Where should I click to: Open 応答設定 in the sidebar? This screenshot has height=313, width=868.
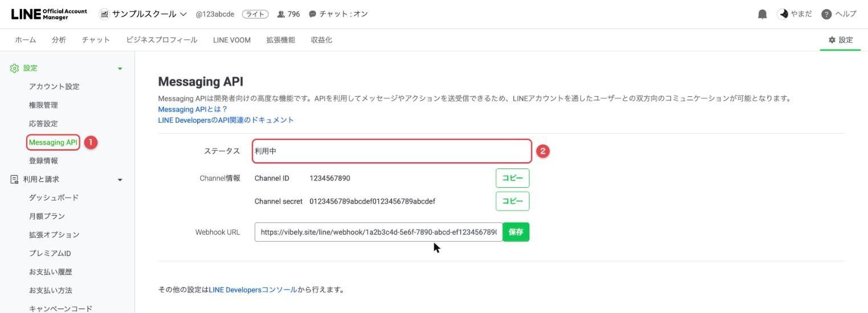43,123
